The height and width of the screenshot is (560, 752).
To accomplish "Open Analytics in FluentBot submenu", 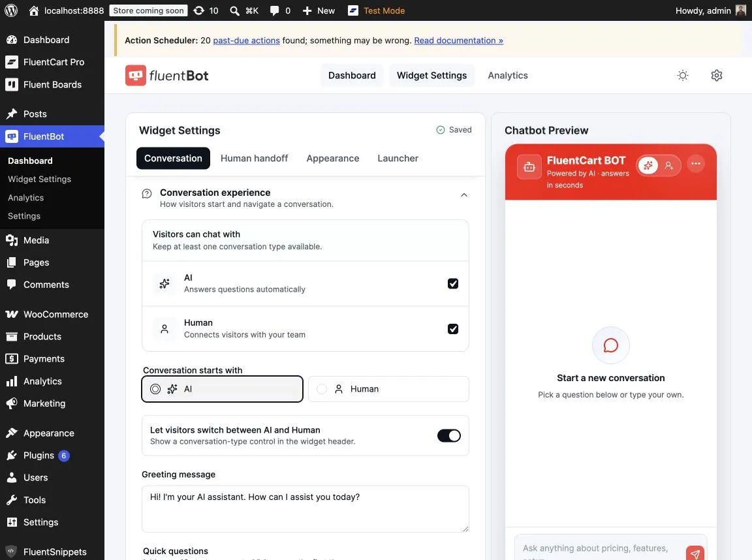I will tap(25, 198).
